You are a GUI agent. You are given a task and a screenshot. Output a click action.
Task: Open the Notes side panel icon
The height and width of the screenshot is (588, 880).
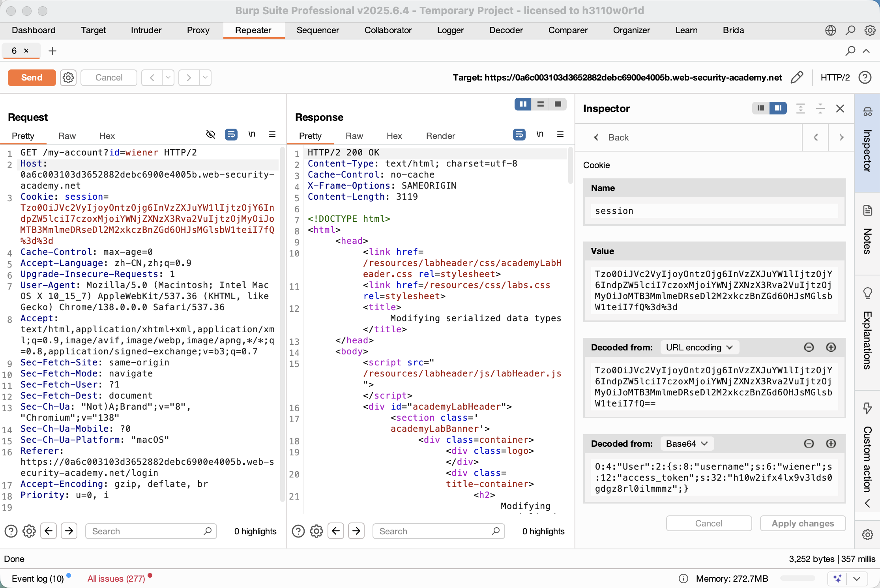click(867, 211)
